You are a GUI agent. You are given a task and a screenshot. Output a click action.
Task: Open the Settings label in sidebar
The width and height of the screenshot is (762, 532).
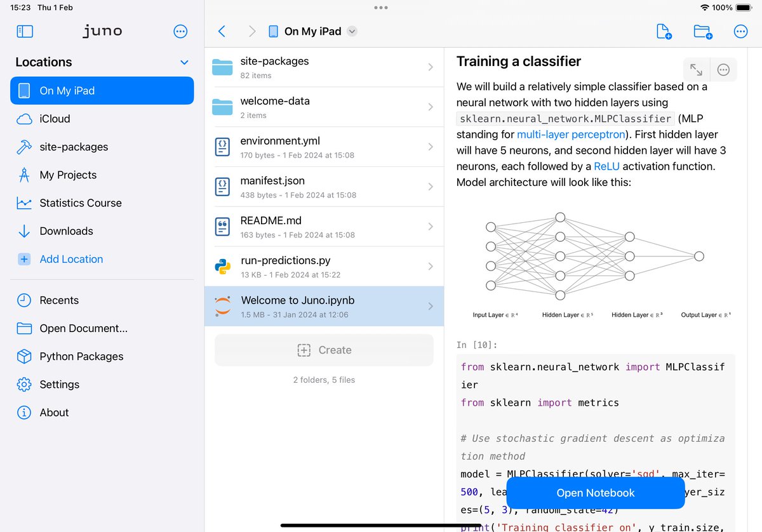coord(59,384)
